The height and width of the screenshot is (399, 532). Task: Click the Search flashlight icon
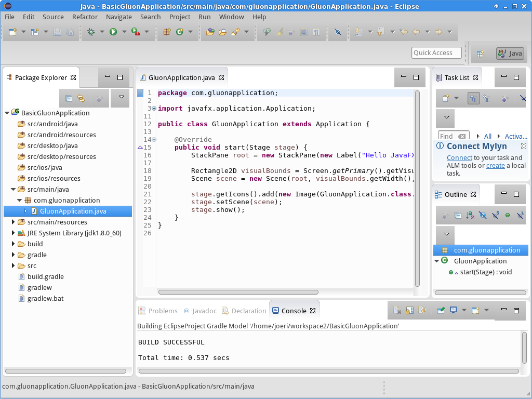point(235,32)
